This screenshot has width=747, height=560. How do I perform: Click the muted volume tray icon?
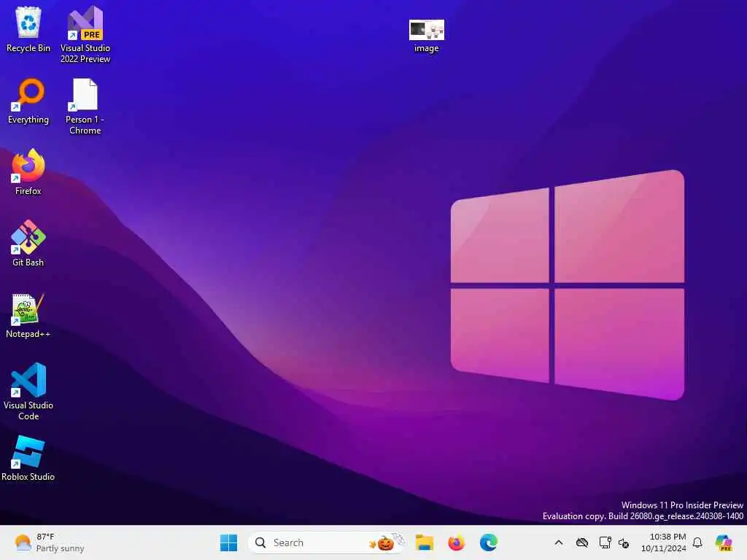point(624,542)
